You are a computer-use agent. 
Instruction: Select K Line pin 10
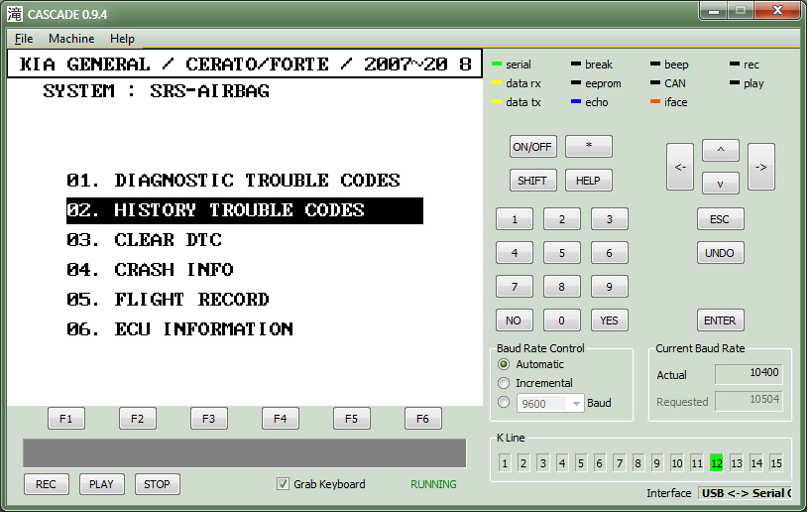click(677, 462)
